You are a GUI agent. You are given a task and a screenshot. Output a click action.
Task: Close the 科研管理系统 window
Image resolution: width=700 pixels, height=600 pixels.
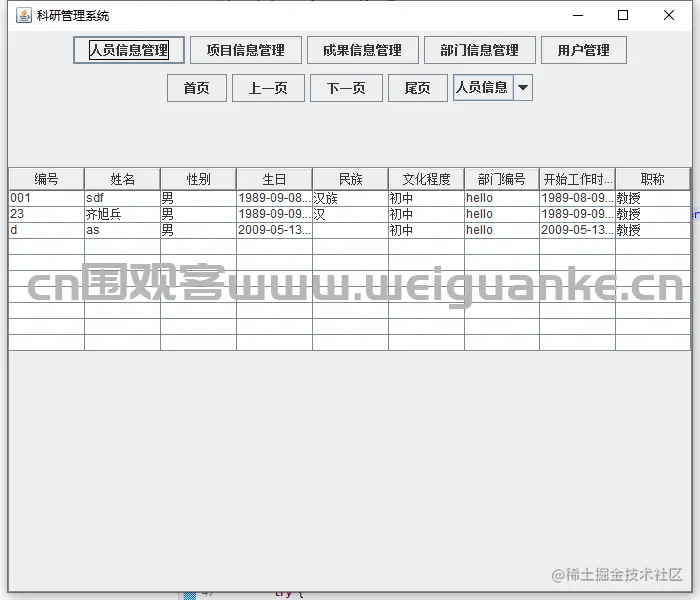pos(669,16)
